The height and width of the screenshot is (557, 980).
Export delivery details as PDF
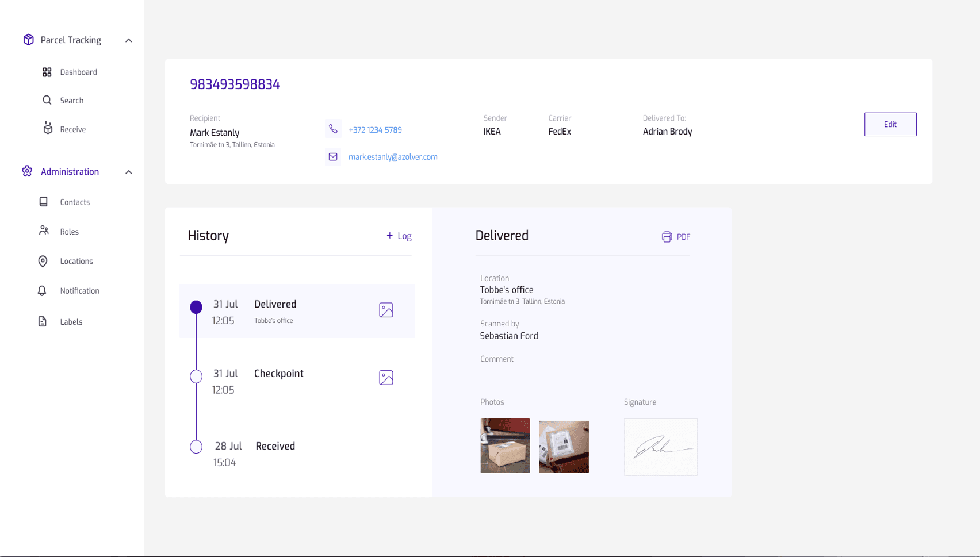(676, 237)
